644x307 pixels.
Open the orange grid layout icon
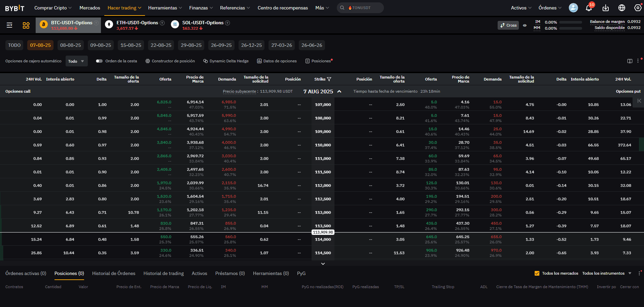coord(26,25)
